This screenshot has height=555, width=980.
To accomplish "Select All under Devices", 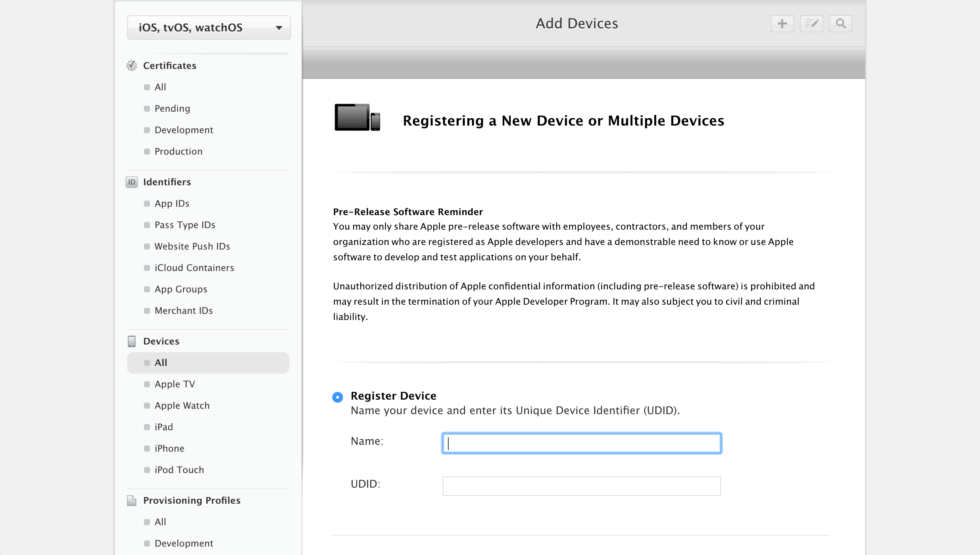I will (x=208, y=362).
